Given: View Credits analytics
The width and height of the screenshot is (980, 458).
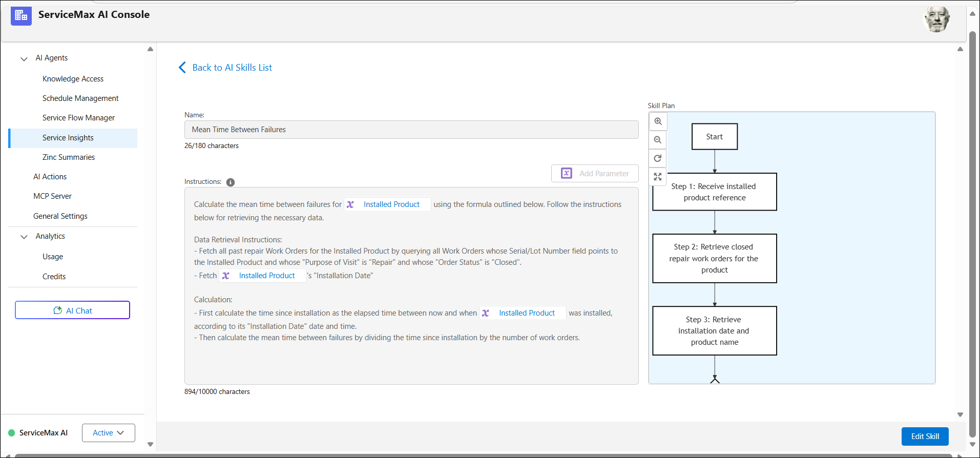Looking at the screenshot, I should pyautogui.click(x=54, y=277).
